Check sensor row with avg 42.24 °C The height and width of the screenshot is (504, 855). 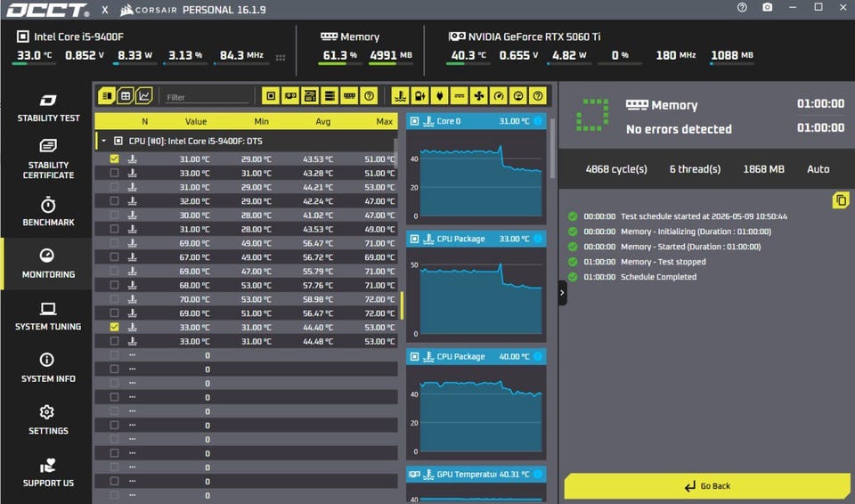click(114, 200)
